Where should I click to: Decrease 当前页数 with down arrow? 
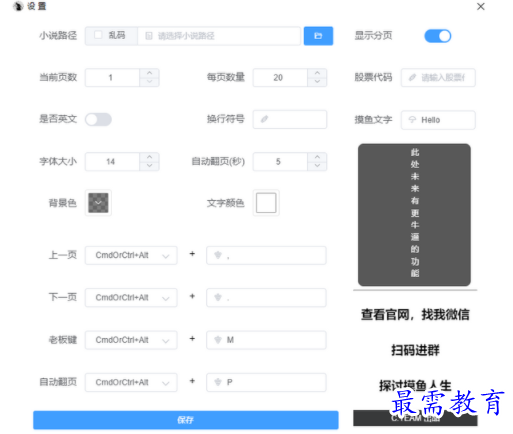click(150, 82)
